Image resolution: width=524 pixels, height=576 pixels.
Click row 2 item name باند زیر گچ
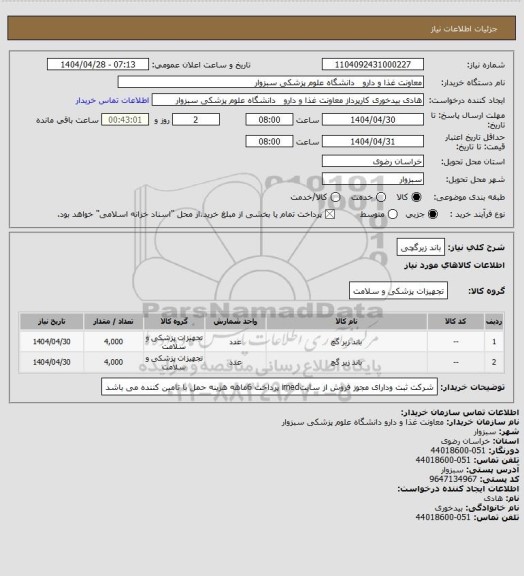pos(347,363)
